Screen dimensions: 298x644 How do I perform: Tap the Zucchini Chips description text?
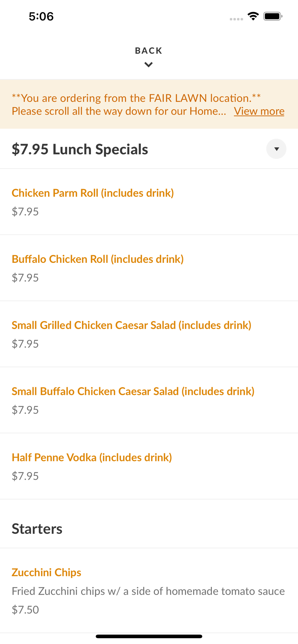(x=148, y=591)
